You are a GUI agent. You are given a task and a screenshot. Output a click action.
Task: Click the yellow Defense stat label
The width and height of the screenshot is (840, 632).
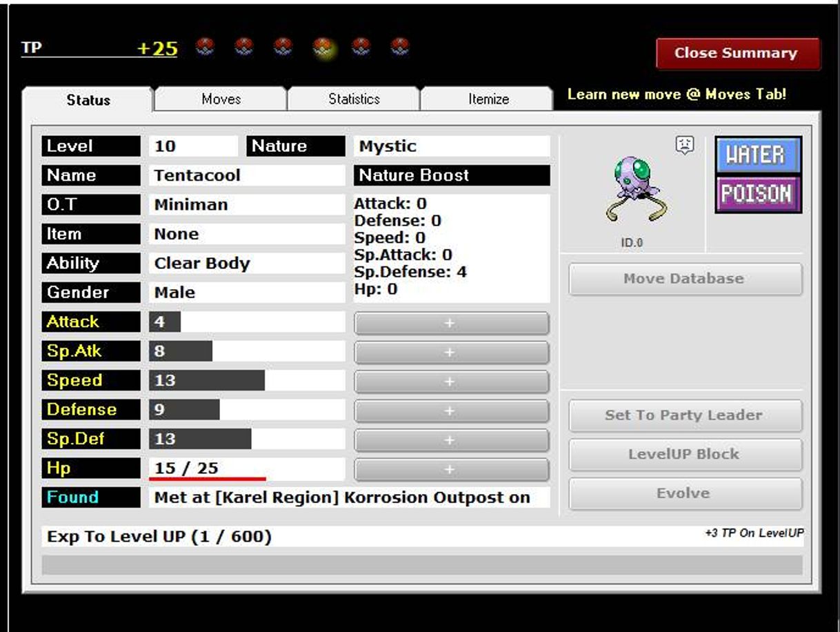point(91,410)
